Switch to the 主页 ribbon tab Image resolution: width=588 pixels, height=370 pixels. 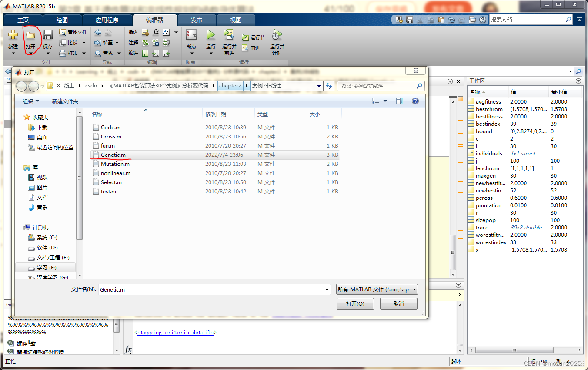(x=23, y=20)
